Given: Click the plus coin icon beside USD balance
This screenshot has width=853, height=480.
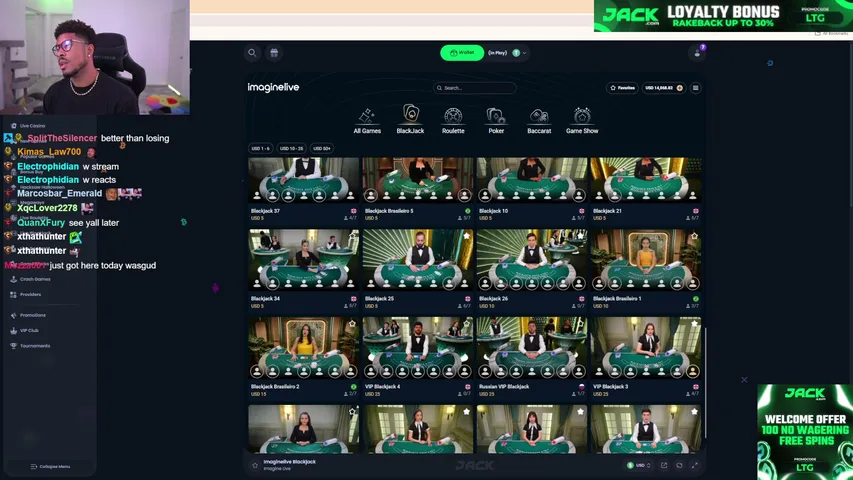Looking at the screenshot, I should (679, 88).
